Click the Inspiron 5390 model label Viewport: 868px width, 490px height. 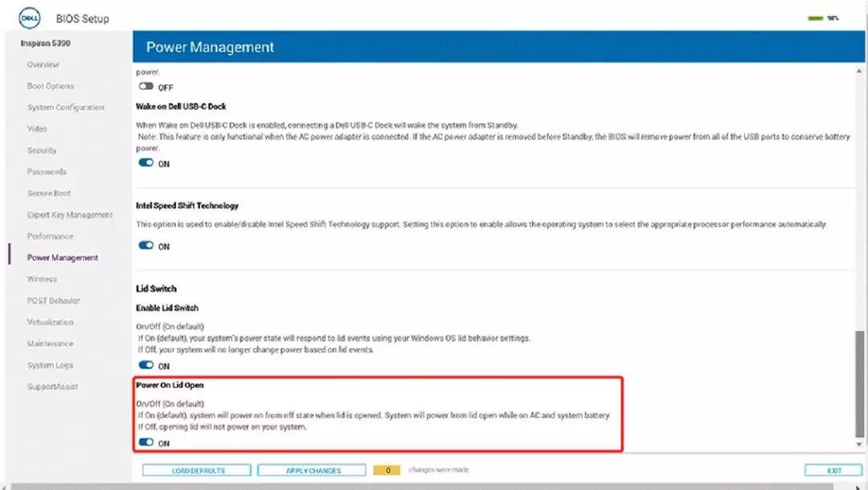tap(45, 43)
